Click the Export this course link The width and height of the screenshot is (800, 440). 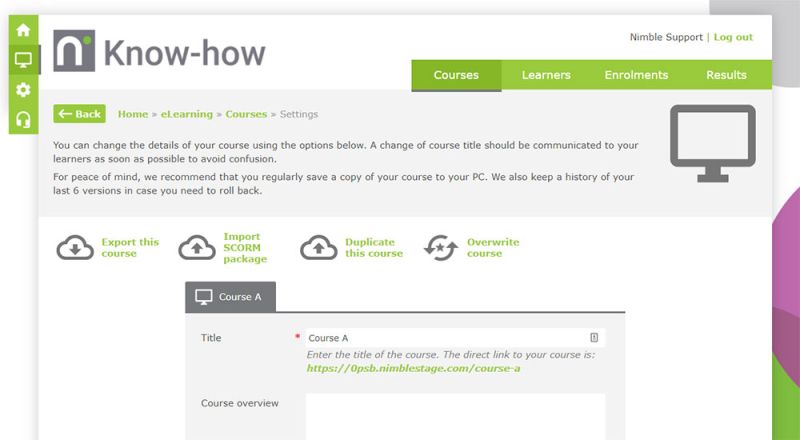(x=130, y=248)
